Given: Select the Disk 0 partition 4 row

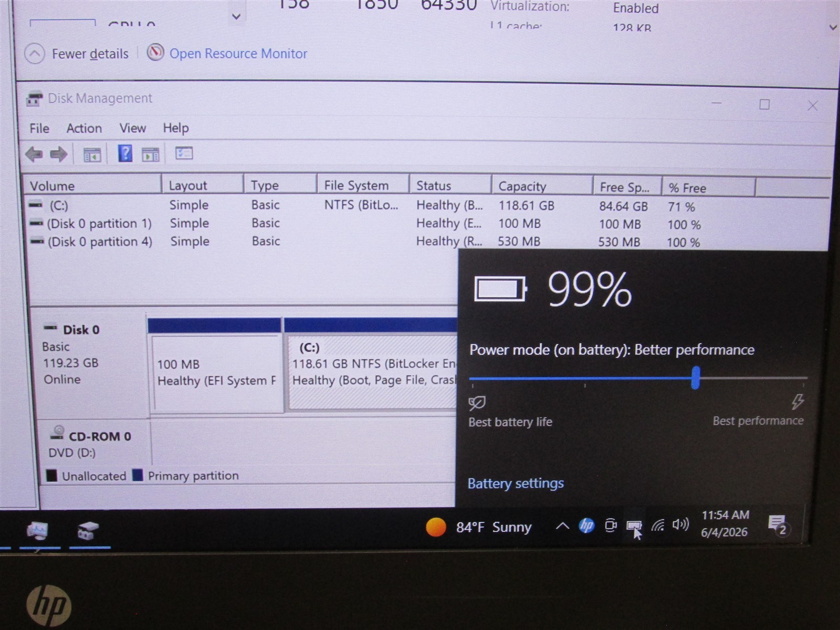Looking at the screenshot, I should [x=367, y=241].
